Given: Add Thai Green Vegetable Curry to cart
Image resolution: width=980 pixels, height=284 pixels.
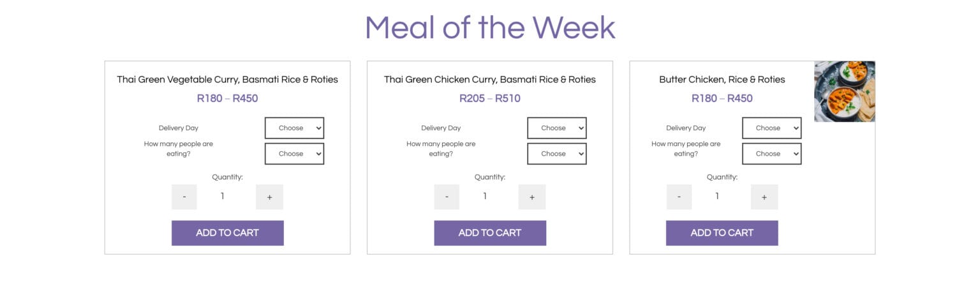Looking at the screenshot, I should (228, 233).
